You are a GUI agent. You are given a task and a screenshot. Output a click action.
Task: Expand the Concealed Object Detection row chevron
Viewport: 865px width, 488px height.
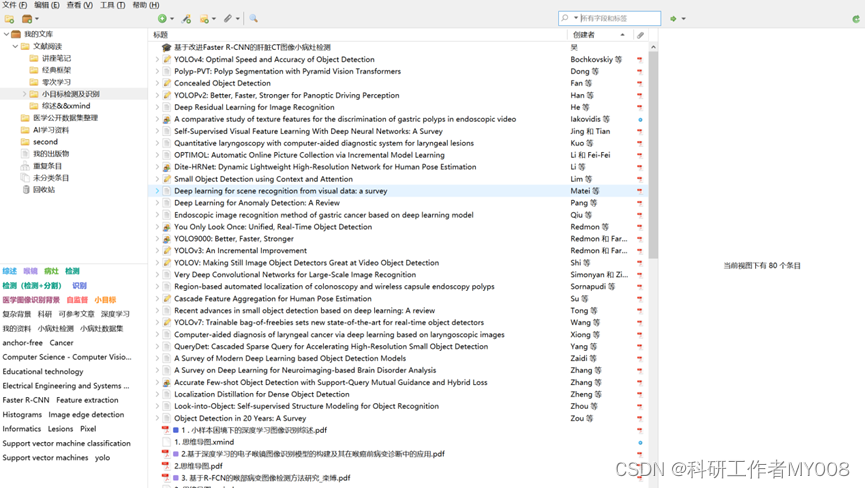click(157, 83)
